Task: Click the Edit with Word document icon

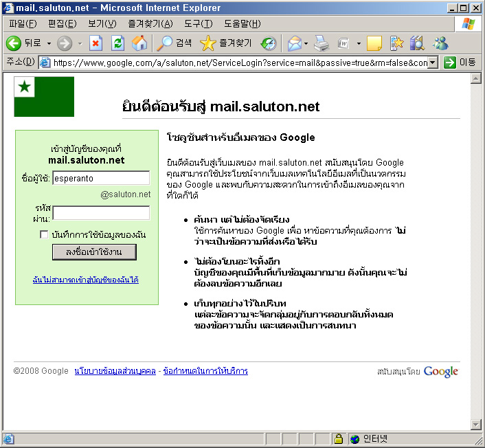Action: 343,43
